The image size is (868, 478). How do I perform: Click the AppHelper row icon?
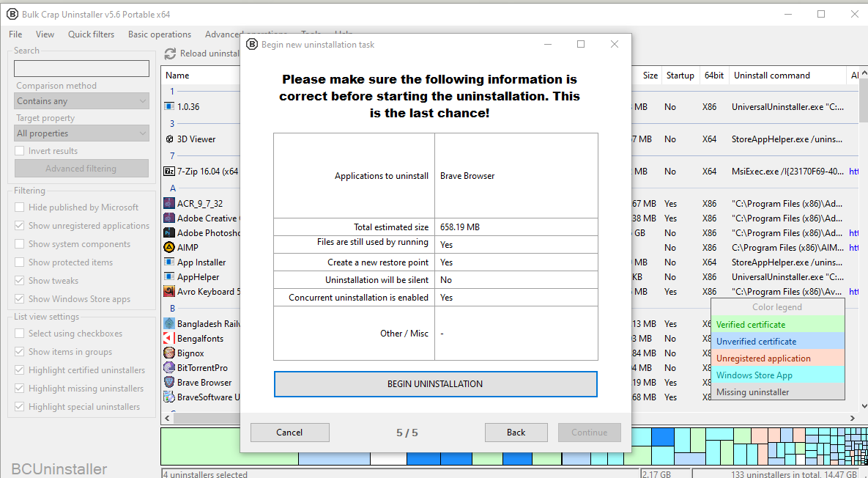click(x=169, y=276)
